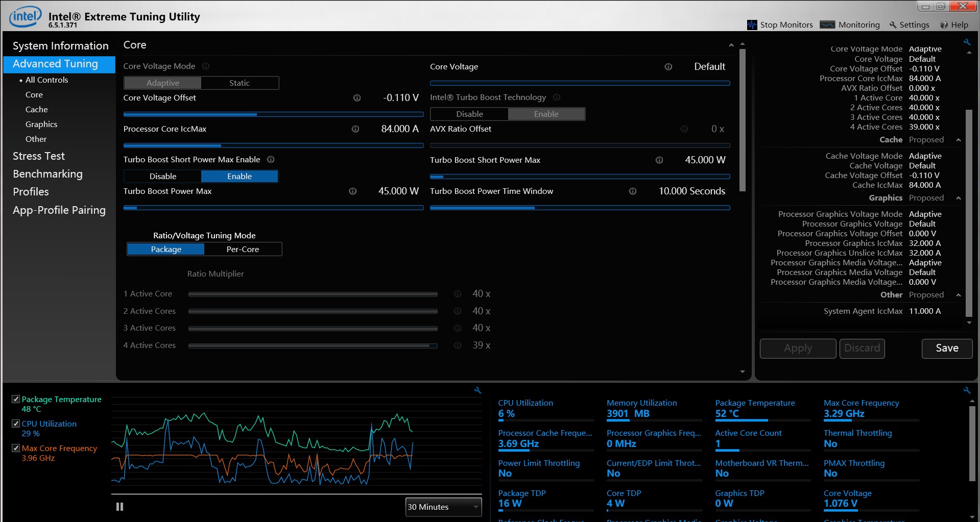The height and width of the screenshot is (522, 980).
Task: Collapse the Graphics Proposed section
Action: (959, 198)
